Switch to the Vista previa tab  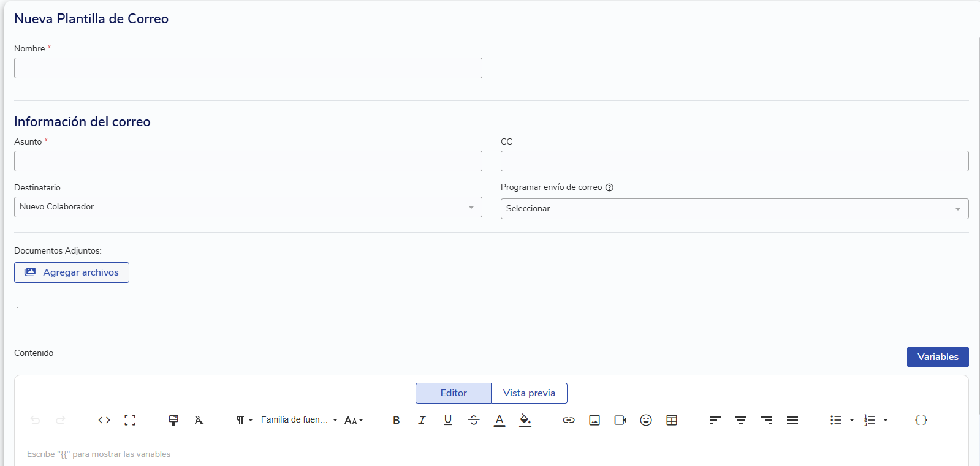pyautogui.click(x=529, y=393)
